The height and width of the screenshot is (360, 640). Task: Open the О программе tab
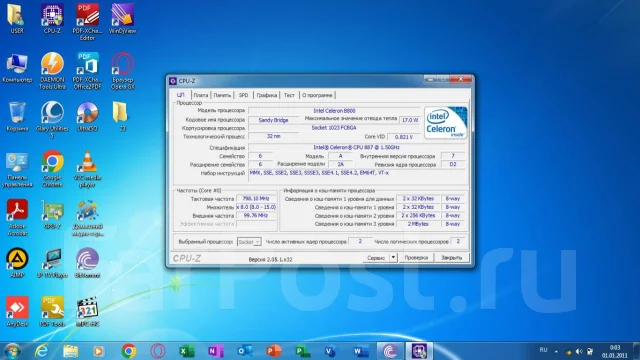pos(317,95)
